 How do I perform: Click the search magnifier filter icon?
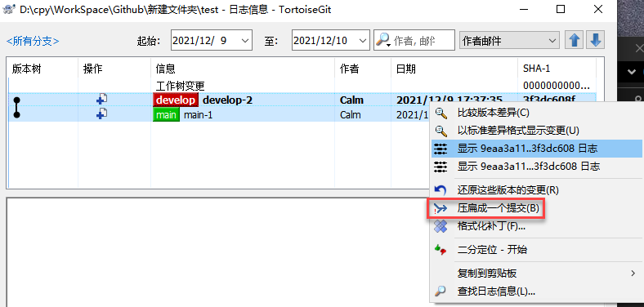click(x=382, y=40)
